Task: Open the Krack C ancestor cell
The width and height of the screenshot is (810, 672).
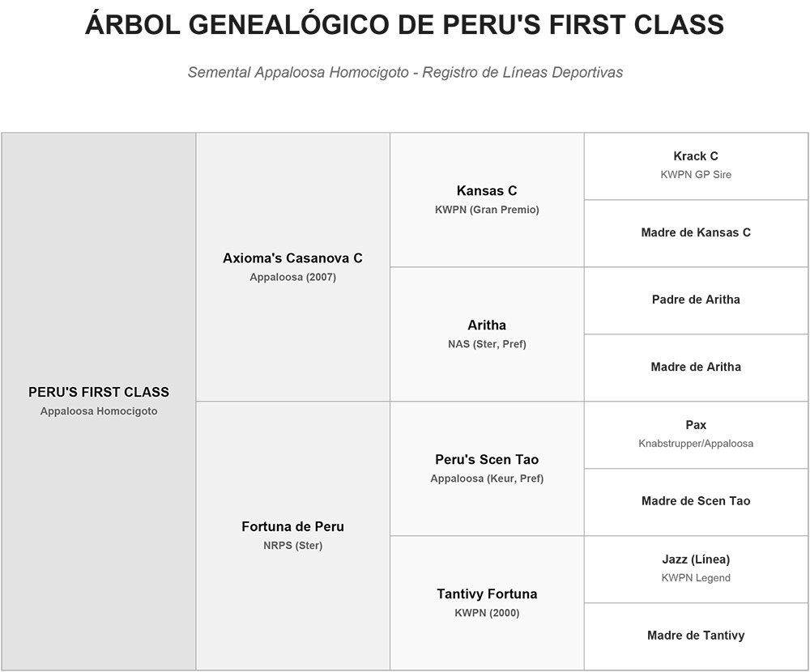Action: [x=697, y=166]
